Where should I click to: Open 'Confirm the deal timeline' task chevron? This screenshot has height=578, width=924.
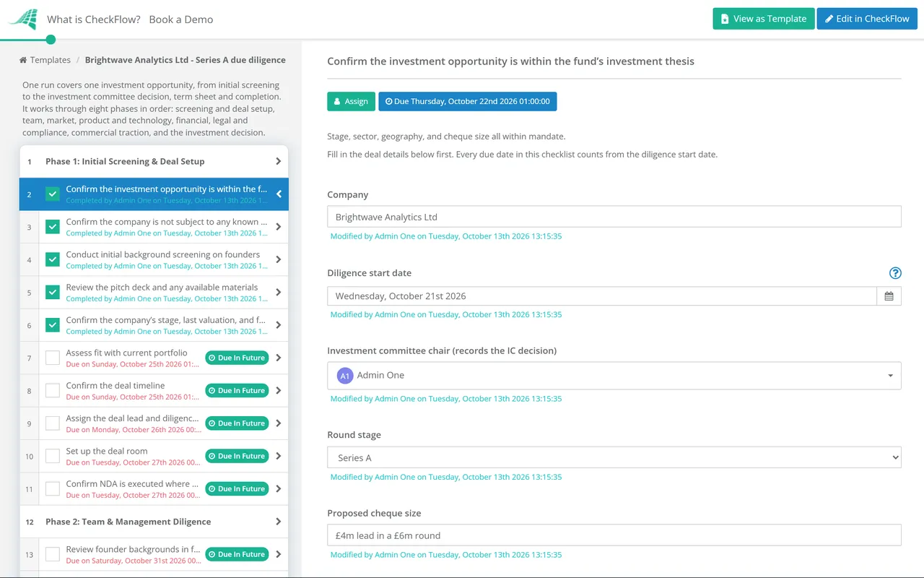tap(279, 391)
